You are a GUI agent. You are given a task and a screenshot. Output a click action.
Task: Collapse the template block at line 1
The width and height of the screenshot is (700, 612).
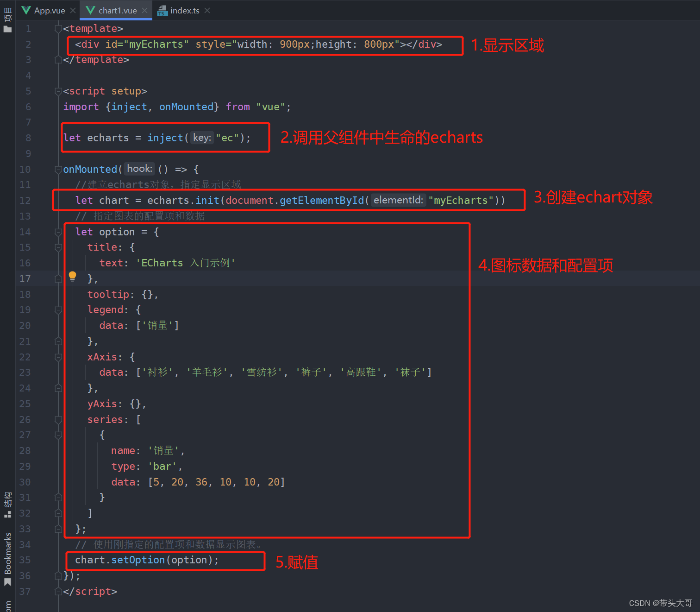pos(58,29)
